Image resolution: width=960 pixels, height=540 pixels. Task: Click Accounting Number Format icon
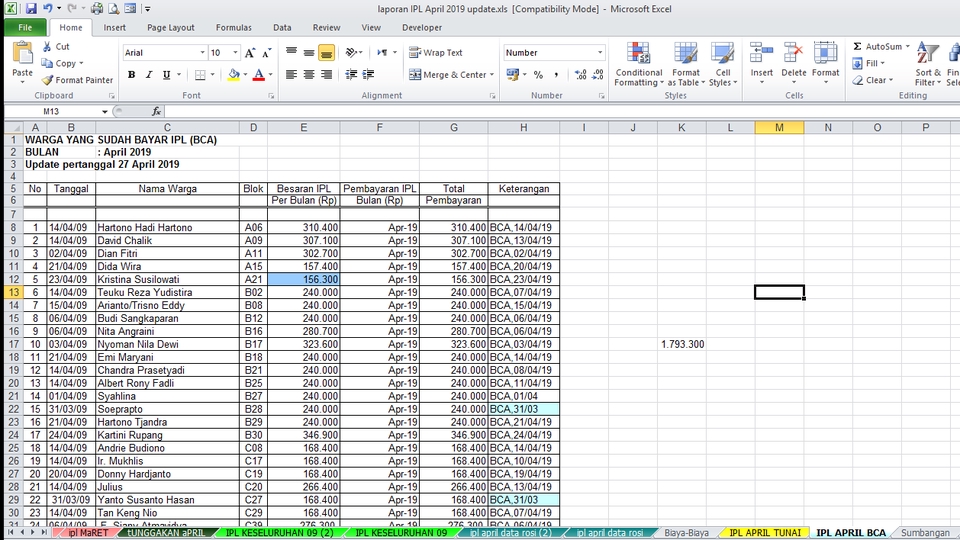click(x=512, y=75)
